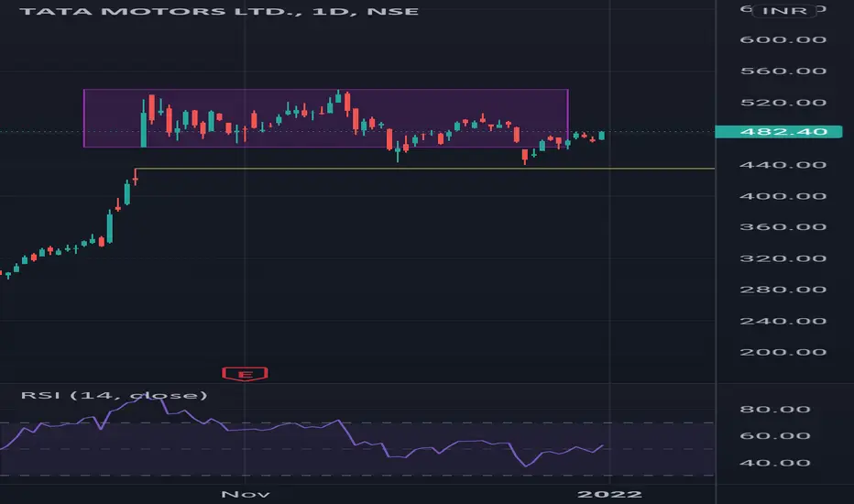Click the 520.00 price axis label
854x504 pixels.
tap(783, 103)
